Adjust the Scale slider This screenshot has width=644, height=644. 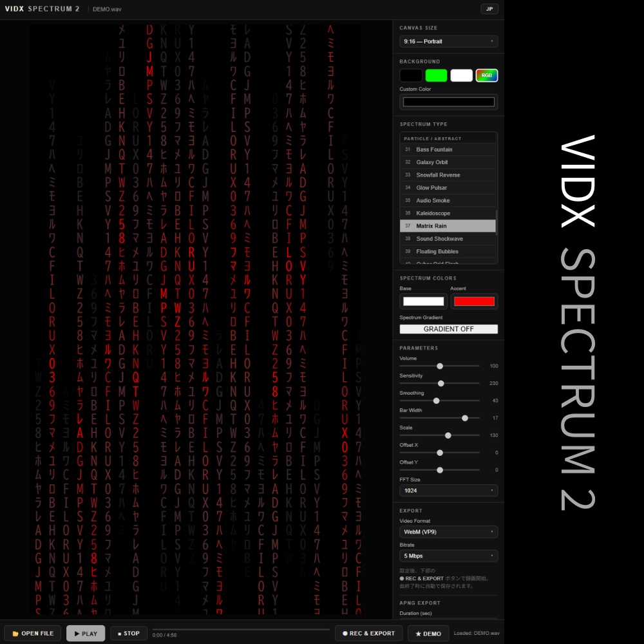click(439, 435)
